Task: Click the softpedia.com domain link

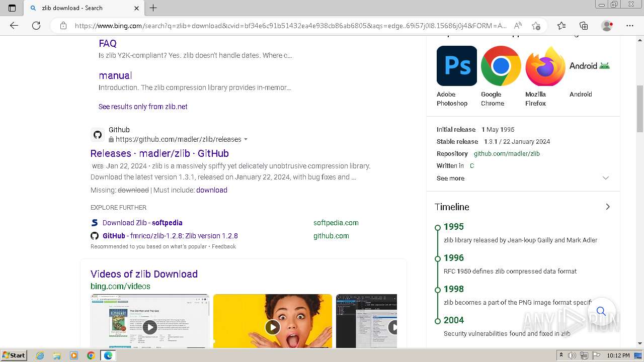Action: pyautogui.click(x=336, y=223)
